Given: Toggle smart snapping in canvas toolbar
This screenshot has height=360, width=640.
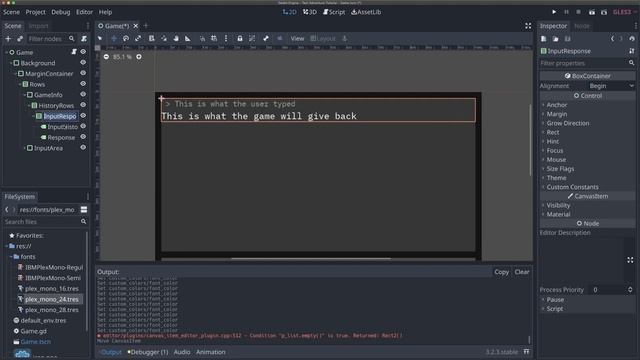Looking at the screenshot, I should coord(202,38).
